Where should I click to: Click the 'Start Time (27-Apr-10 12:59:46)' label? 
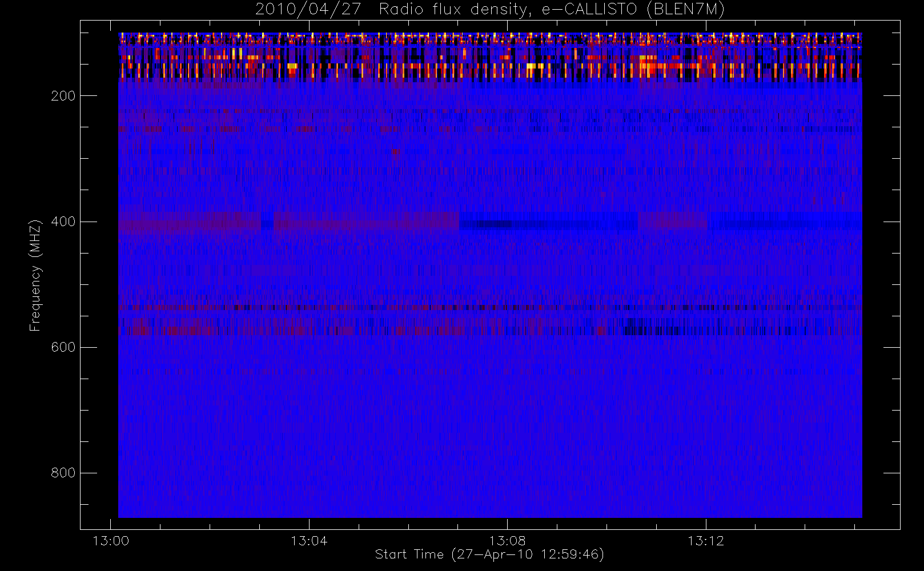pos(489,554)
